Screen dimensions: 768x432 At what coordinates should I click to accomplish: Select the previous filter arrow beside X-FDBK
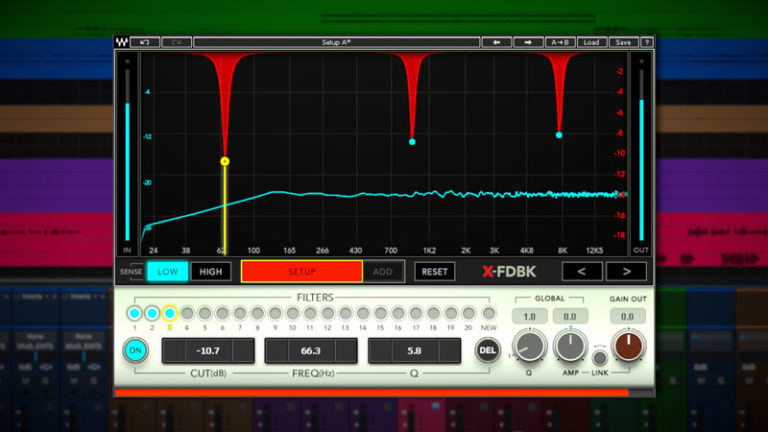pyautogui.click(x=581, y=271)
